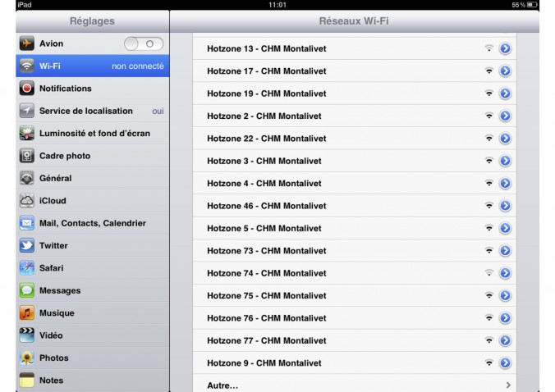Click the Photos sunflower icon
Image resolution: width=555 pixels, height=392 pixels.
27,358
